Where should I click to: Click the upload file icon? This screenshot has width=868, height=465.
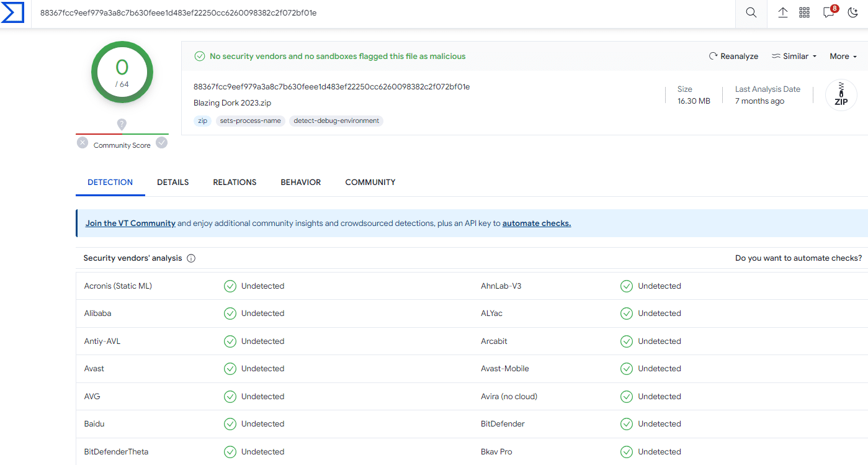pyautogui.click(x=783, y=13)
